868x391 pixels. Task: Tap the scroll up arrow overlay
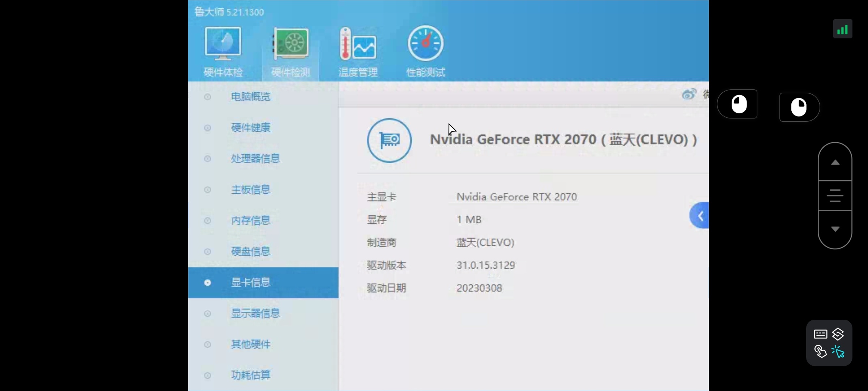coord(835,162)
